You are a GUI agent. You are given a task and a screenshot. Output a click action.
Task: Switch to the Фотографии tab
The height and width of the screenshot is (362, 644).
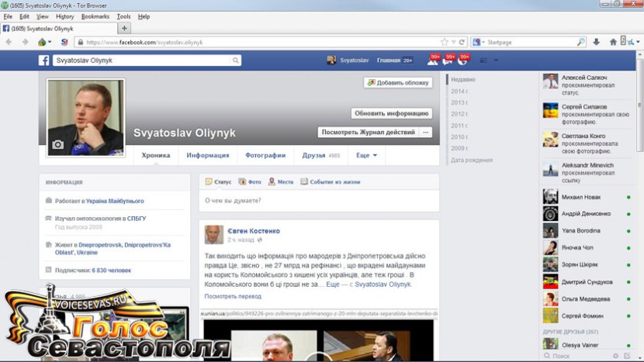pyautogui.click(x=265, y=155)
